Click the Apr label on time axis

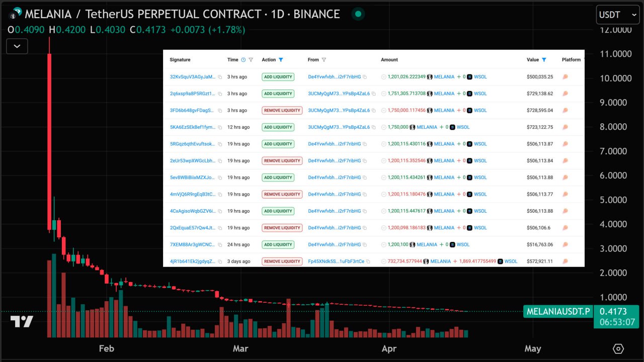389,348
